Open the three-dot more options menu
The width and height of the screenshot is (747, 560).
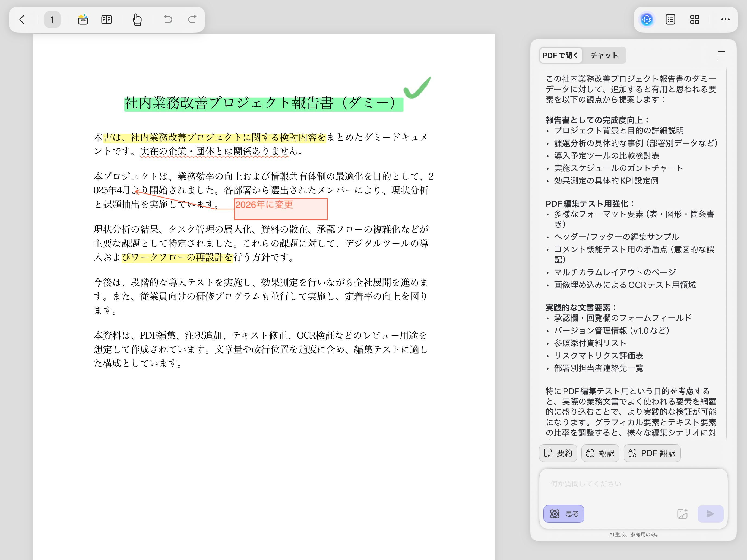[725, 20]
